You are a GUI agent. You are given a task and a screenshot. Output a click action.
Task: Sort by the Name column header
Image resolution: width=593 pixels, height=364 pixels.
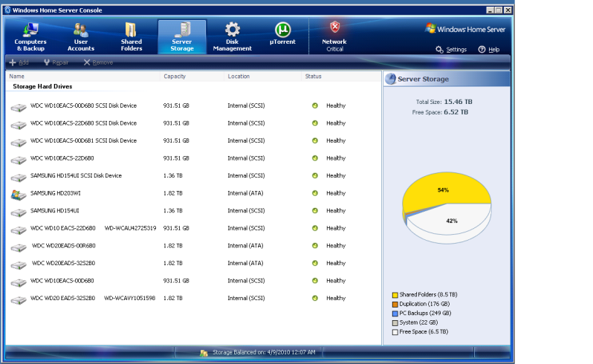click(82, 77)
